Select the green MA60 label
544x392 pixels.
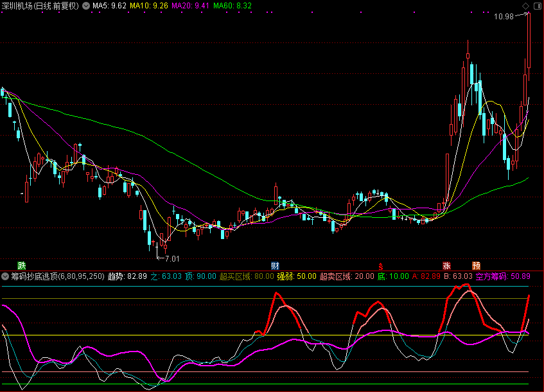tap(233, 6)
